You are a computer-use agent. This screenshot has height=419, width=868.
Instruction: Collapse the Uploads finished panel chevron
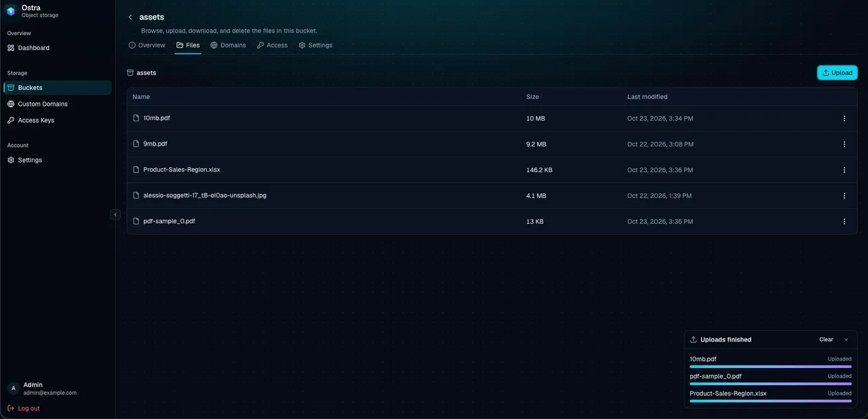click(846, 340)
